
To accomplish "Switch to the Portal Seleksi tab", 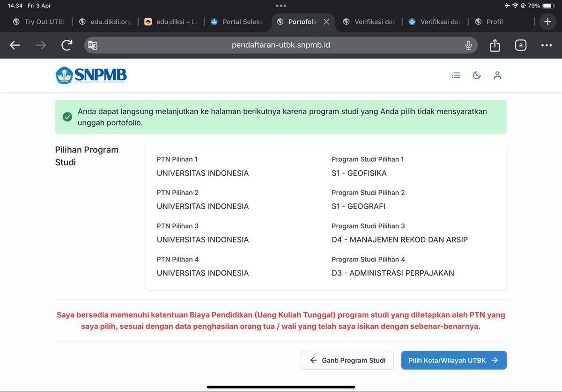I will [237, 22].
